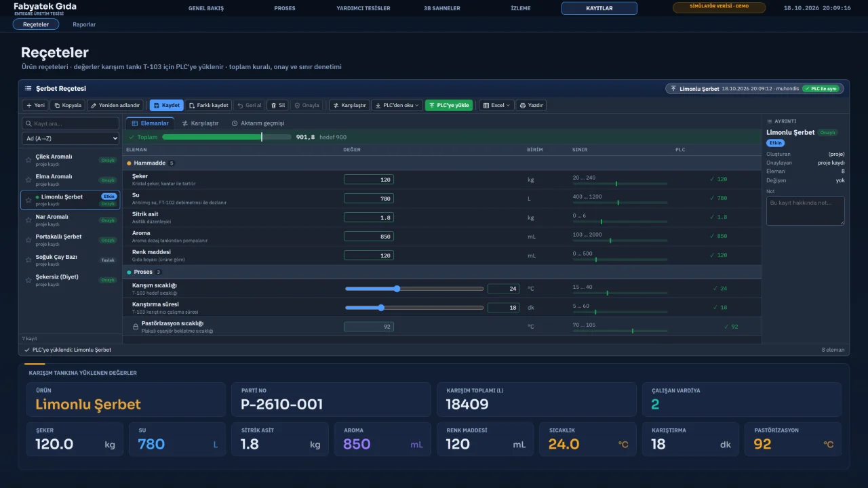Click the Kayıt ara search field
The image size is (868, 488).
pos(71,123)
